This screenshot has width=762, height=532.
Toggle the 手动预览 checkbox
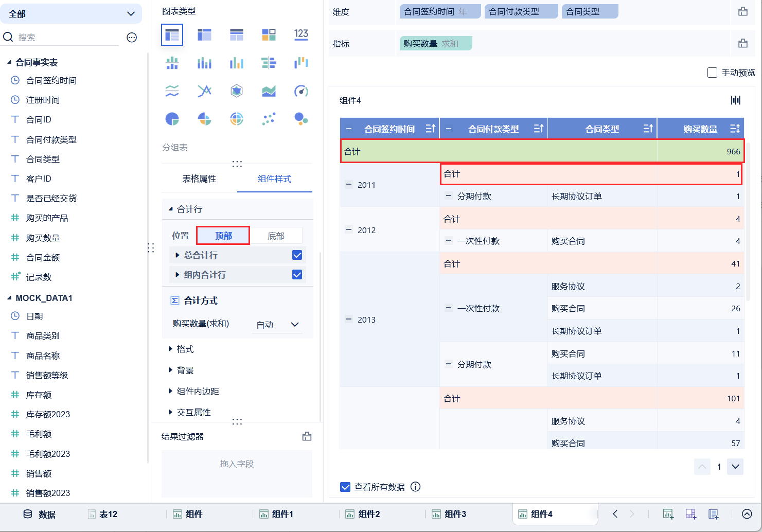(x=713, y=73)
